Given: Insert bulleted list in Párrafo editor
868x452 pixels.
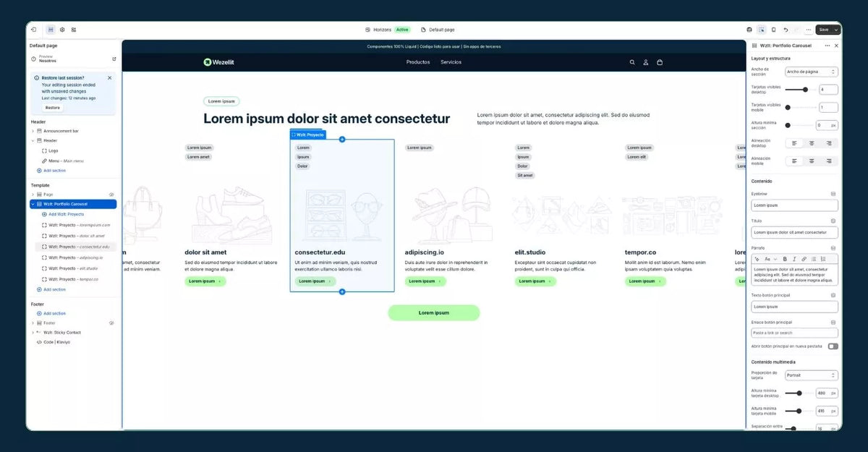Looking at the screenshot, I should pyautogui.click(x=814, y=259).
